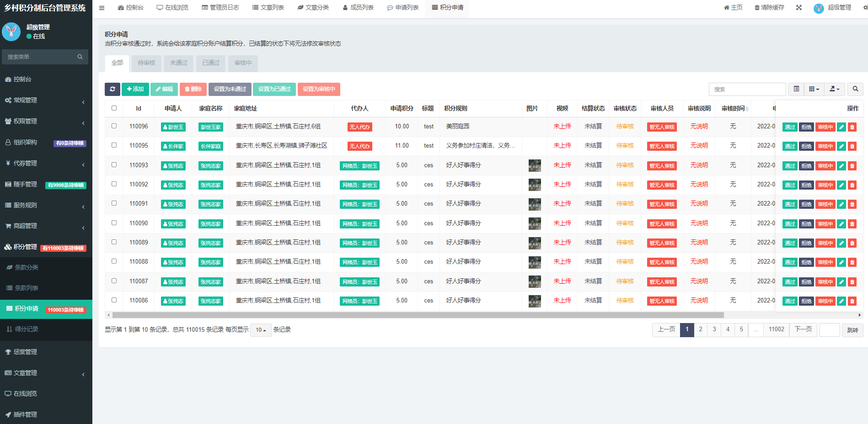Delete record 110090 with trash icon
Screen dimensions: 868x424
click(852, 224)
